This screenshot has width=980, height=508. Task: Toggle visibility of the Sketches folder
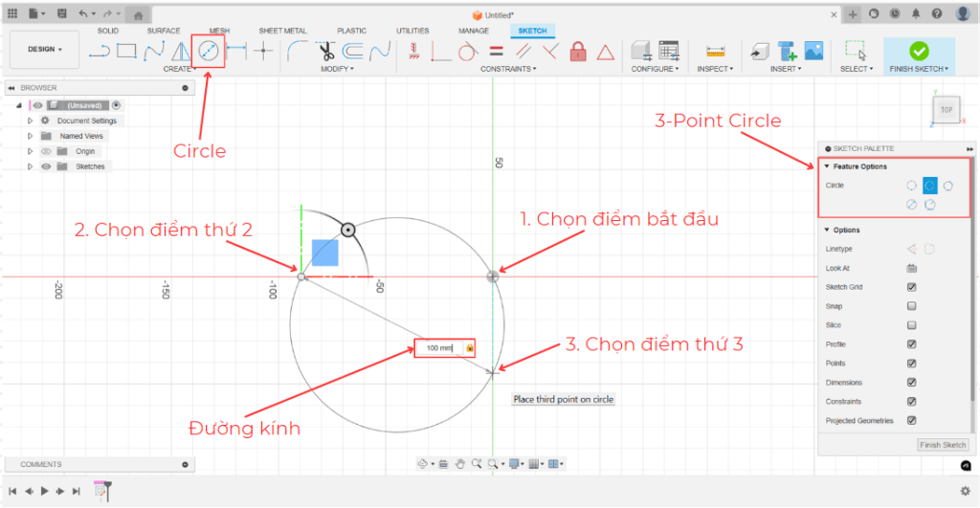point(45,166)
